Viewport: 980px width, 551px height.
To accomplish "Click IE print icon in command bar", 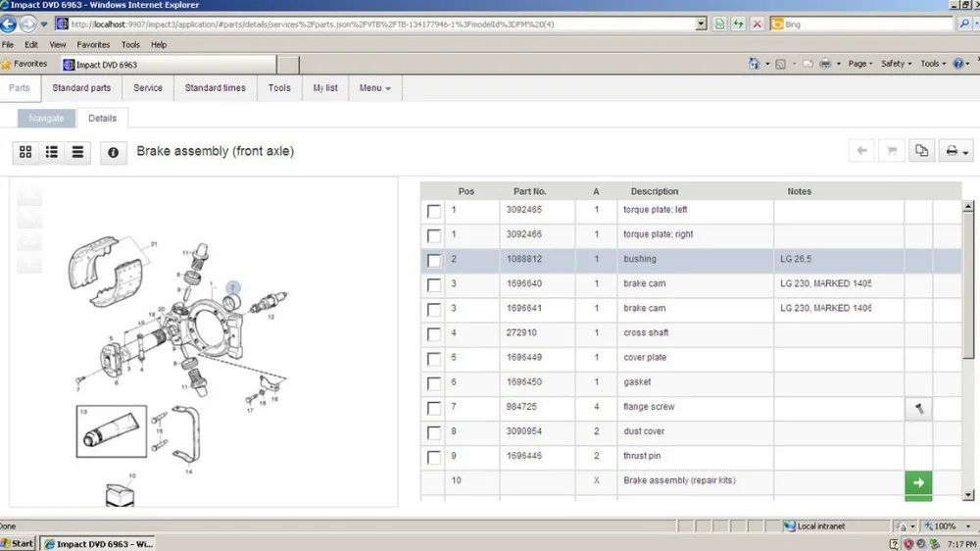I will click(825, 64).
